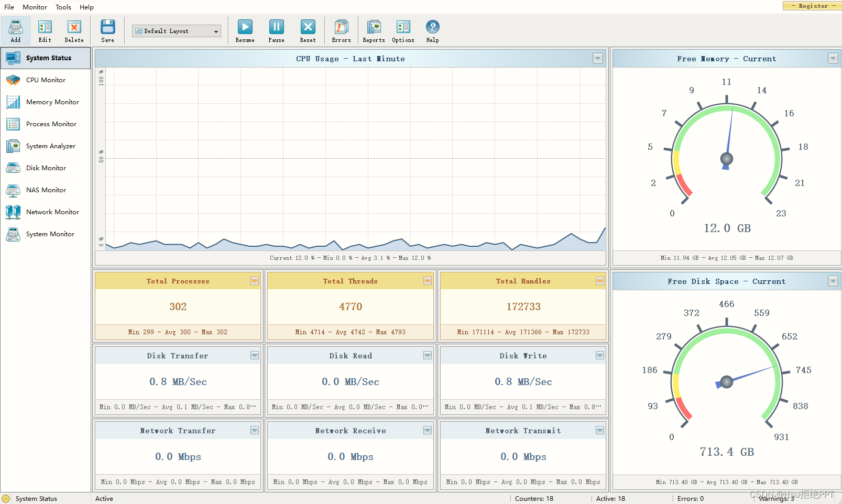The width and height of the screenshot is (842, 504).
Task: Open the Free Memory panel dropdown arrow
Action: click(833, 58)
